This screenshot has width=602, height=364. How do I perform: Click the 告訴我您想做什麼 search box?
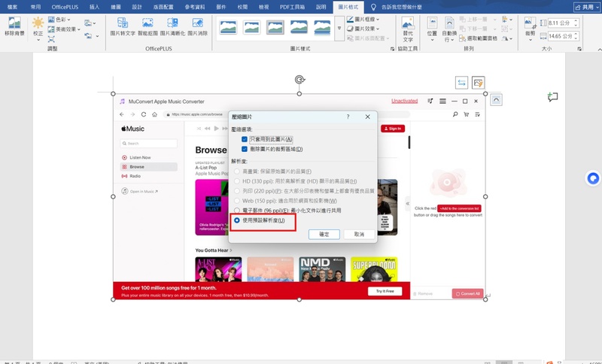pyautogui.click(x=401, y=7)
